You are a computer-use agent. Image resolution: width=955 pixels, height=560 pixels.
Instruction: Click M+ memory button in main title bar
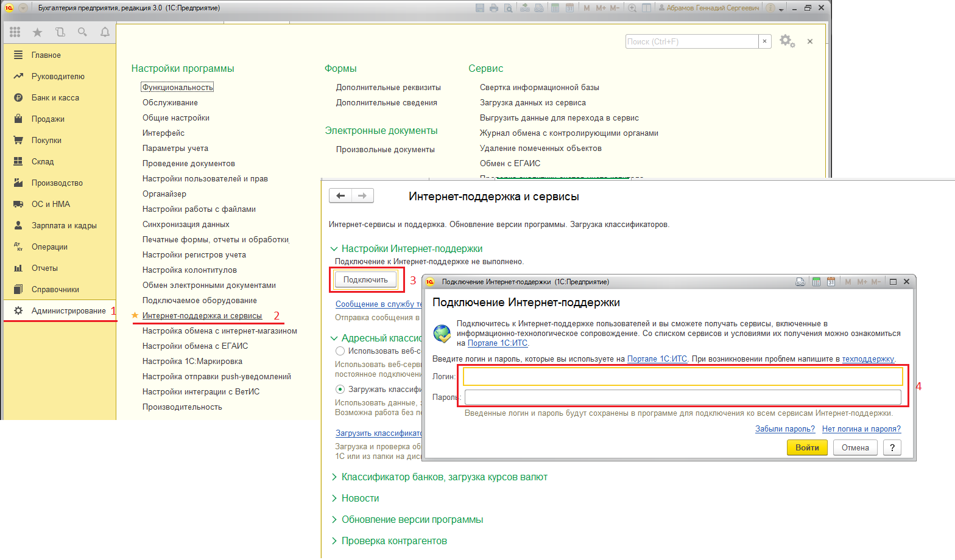[601, 8]
